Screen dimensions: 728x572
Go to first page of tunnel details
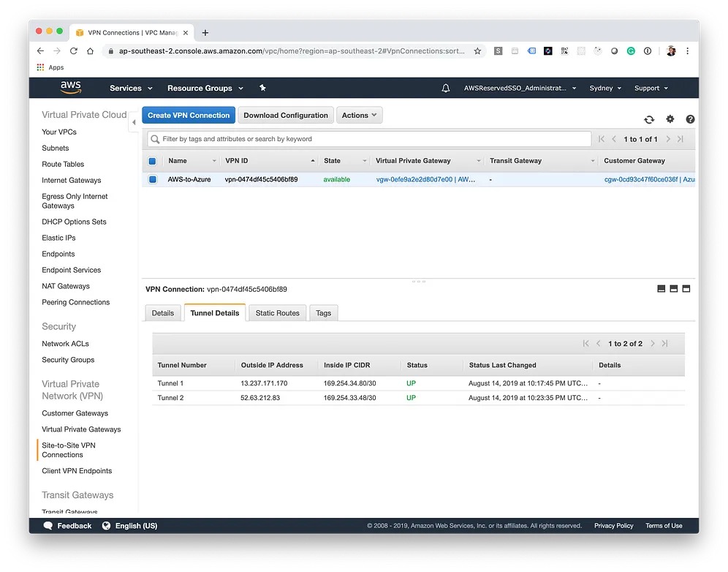click(x=585, y=343)
